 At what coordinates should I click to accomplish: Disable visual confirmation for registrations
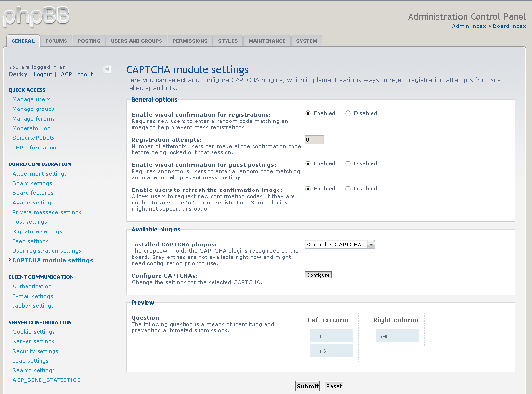point(348,113)
